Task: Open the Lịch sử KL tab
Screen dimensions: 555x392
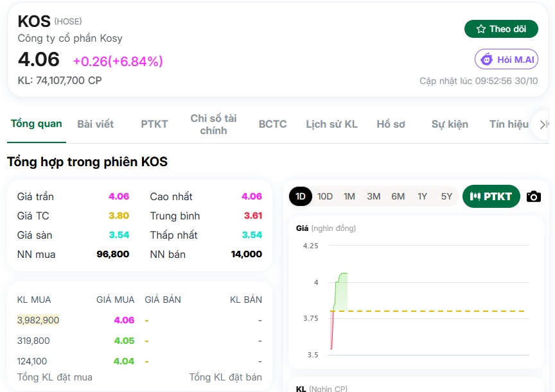Action: (331, 124)
